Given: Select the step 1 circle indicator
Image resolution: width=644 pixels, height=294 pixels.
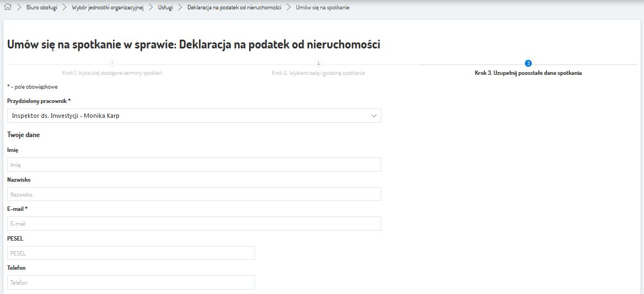Looking at the screenshot, I should point(112,64).
